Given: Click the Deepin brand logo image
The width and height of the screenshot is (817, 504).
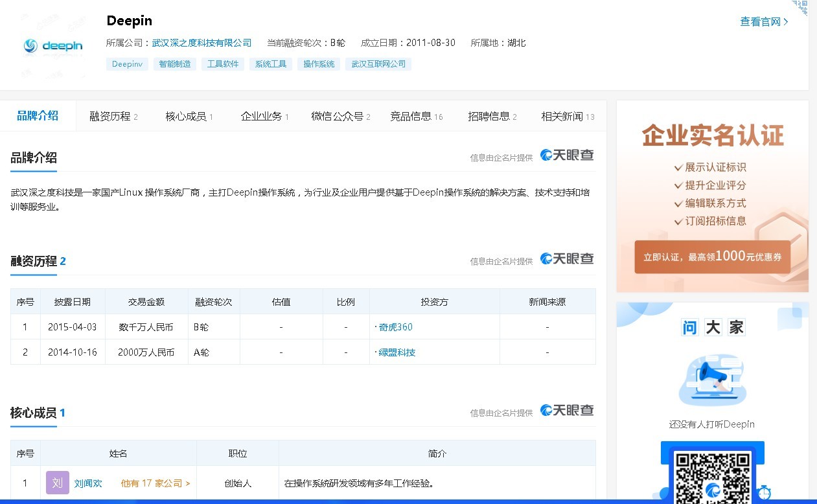Looking at the screenshot, I should pos(53,46).
